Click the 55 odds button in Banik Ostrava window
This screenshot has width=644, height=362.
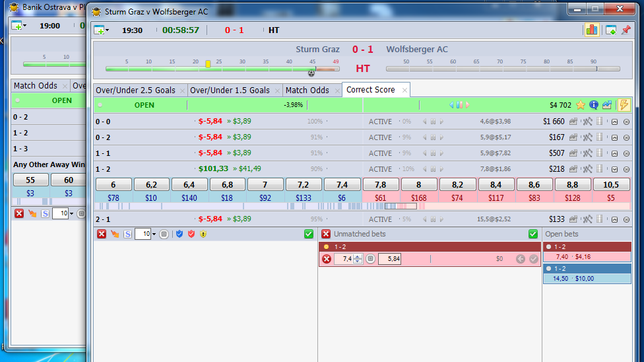tap(31, 180)
